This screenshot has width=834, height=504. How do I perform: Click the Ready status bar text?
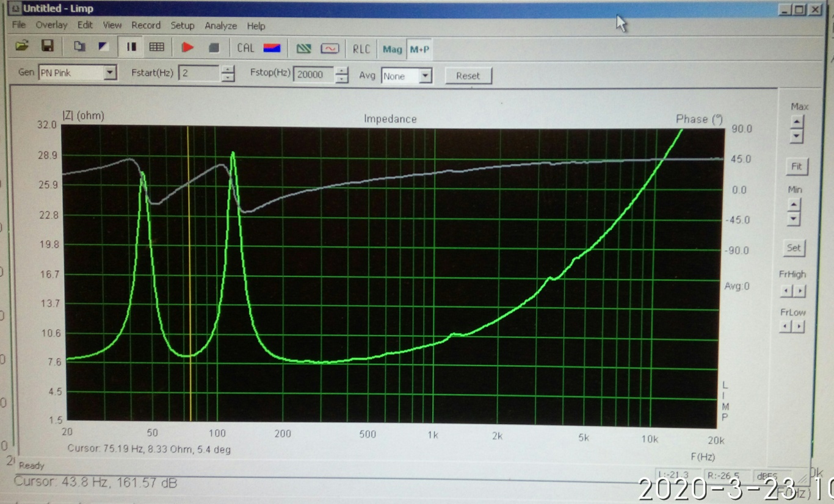32,466
